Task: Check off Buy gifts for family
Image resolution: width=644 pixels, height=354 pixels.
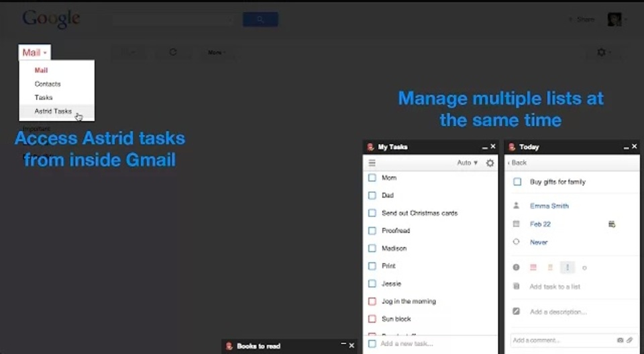Action: [517, 182]
